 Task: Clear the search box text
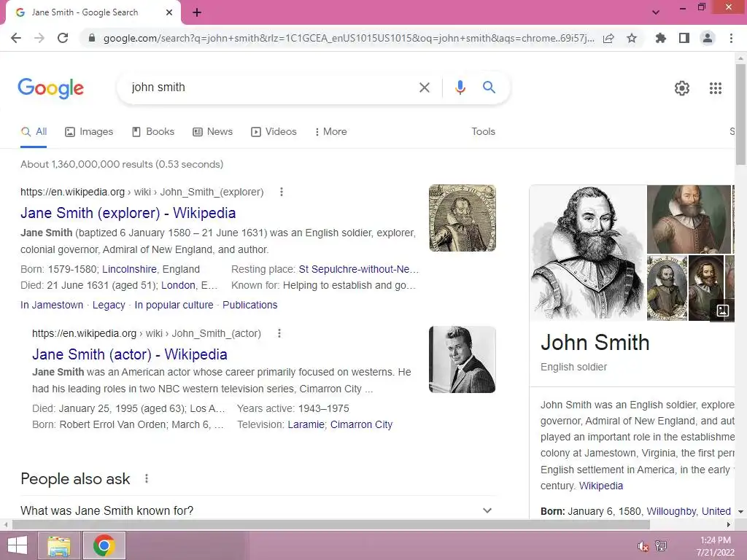[x=424, y=87]
